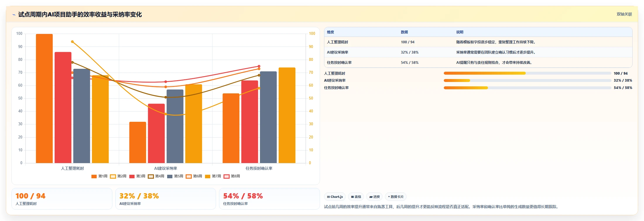The width and height of the screenshot is (644, 221).
Task: Toggle the 第6周 legend item
Action: 194,176
